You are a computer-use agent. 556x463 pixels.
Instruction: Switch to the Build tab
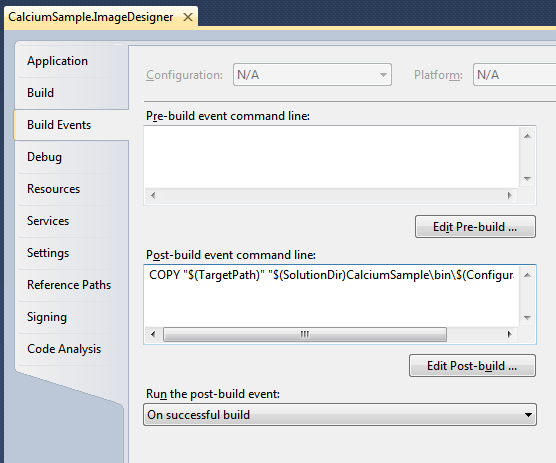point(72,93)
